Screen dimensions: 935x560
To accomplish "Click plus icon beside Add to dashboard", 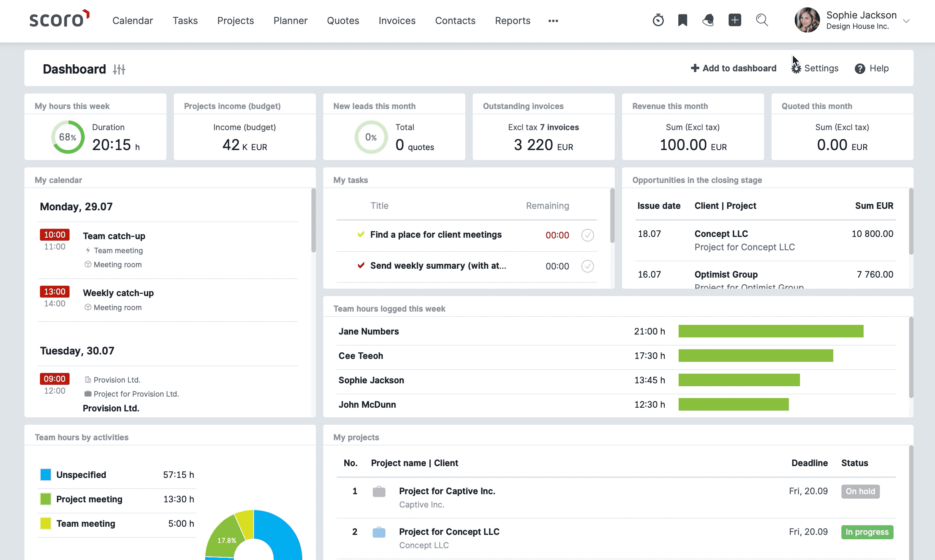I will 695,68.
